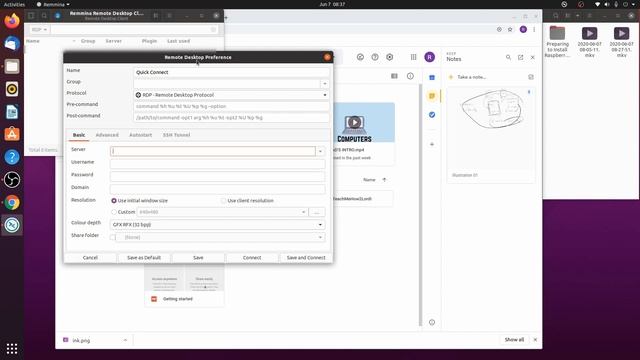Screen dimensions: 640x360
Task: Open Google Chrome from the dock
Action: tap(12, 202)
